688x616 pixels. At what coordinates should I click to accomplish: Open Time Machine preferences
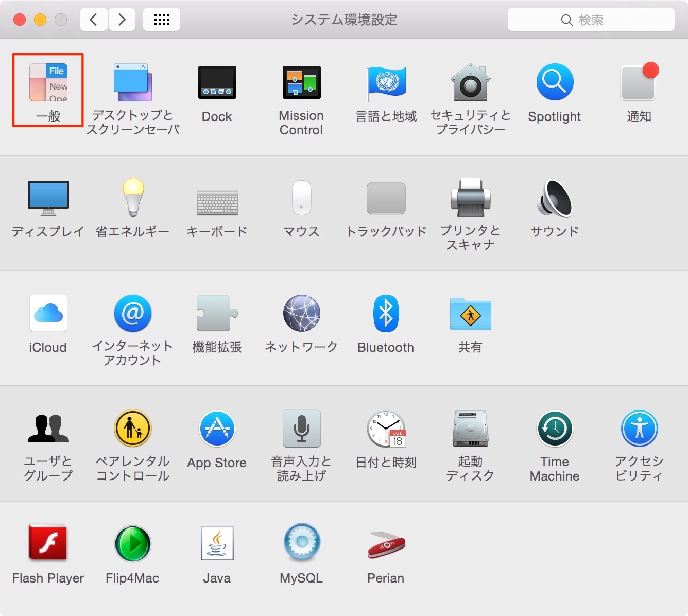point(555,429)
